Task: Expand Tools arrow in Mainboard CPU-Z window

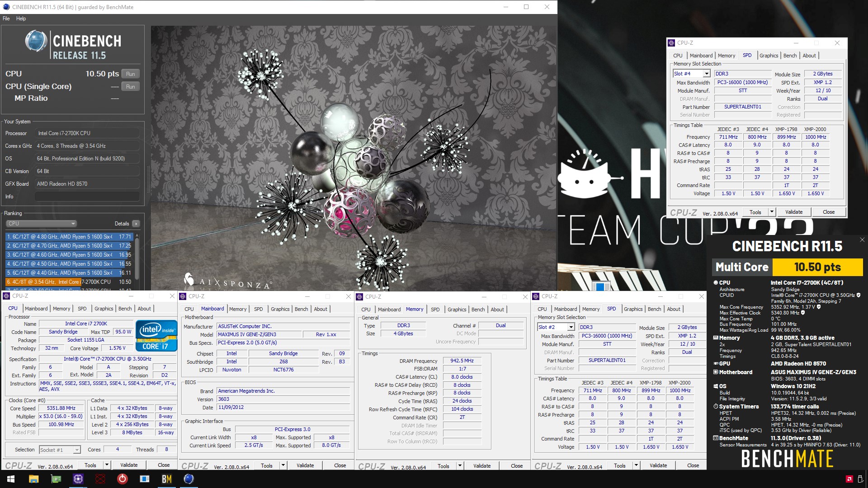Action: [283, 465]
